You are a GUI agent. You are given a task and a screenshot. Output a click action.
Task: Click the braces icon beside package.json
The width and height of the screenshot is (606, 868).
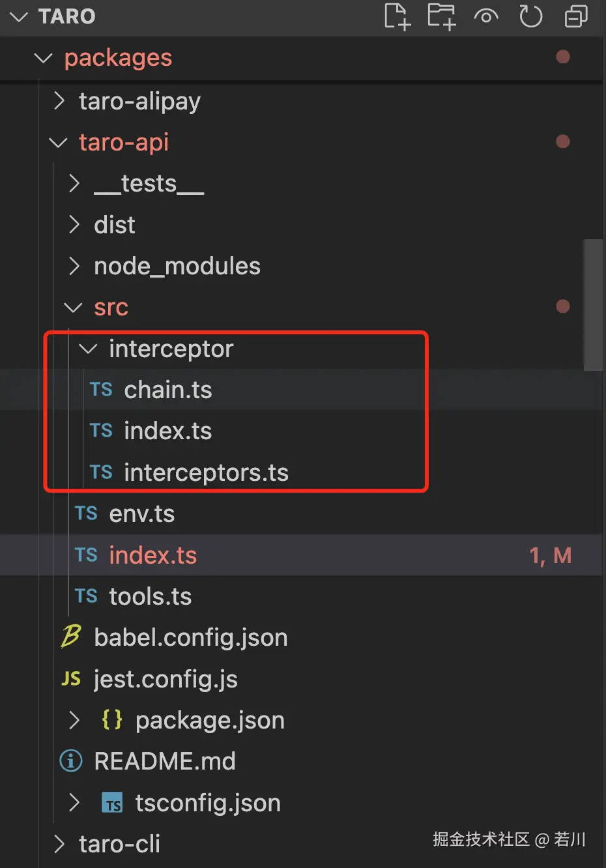(111, 720)
